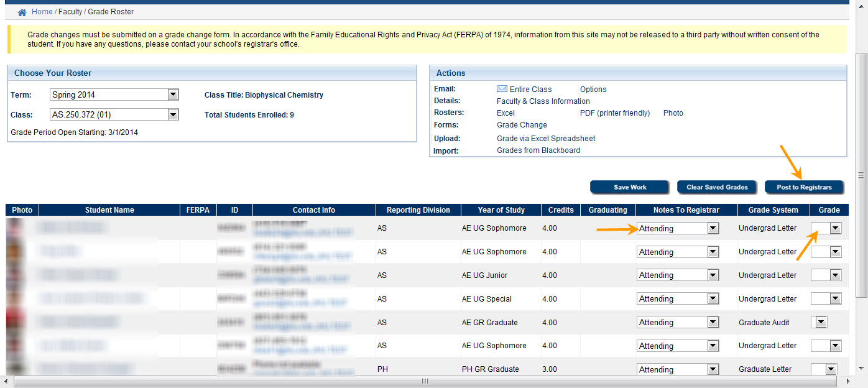Click the Entire Class envelope icon
The image size is (868, 388).
502,89
